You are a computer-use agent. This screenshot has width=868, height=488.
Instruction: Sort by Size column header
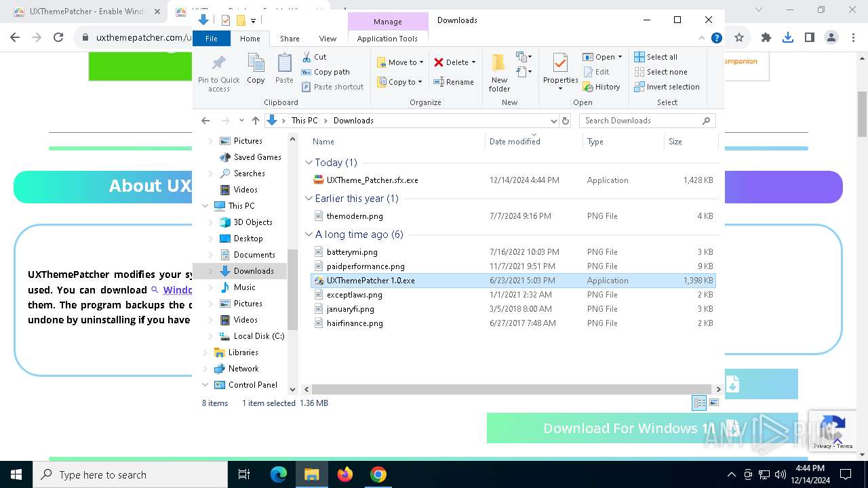(x=691, y=142)
